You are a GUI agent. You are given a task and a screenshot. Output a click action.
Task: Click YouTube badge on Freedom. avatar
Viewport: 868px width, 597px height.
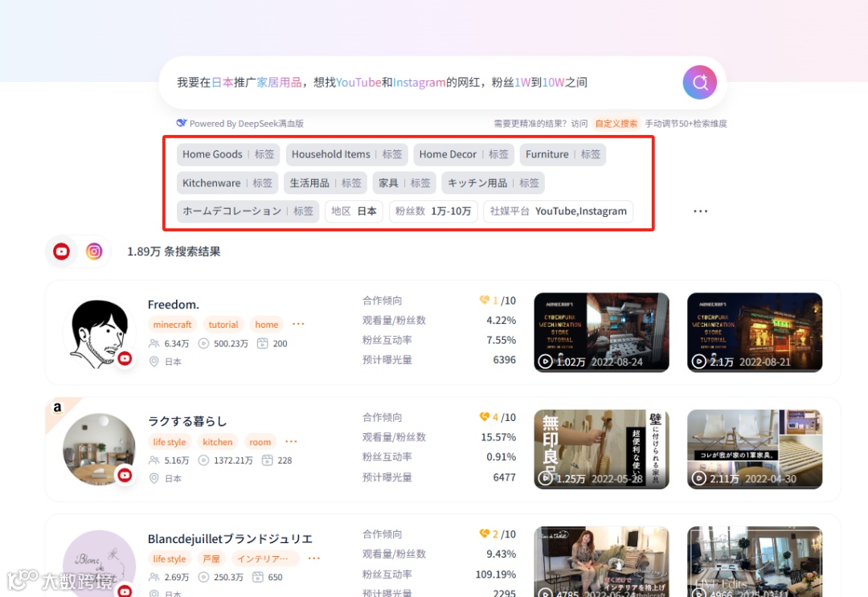(125, 358)
